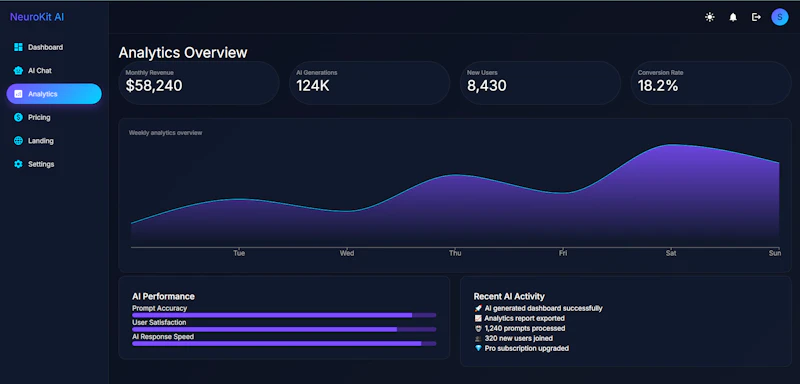Open the Settings page
Screen dimensions: 800x384
point(54,164)
